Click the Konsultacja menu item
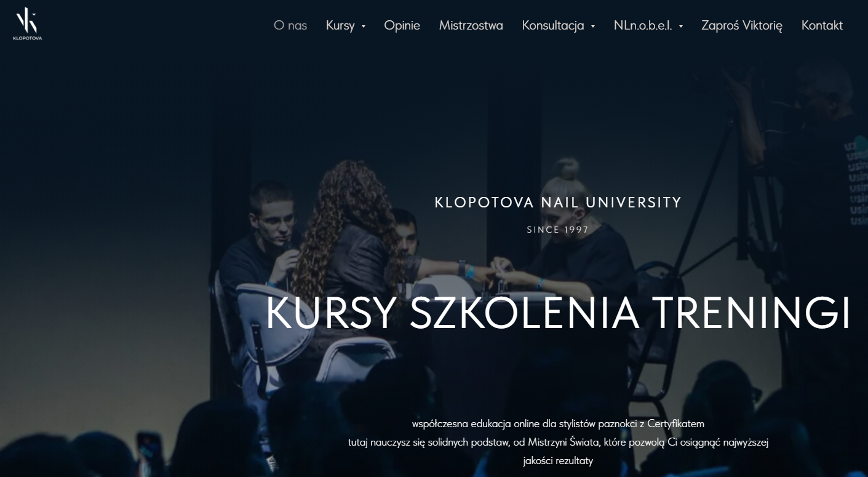Screen dimensions: 868x477 pos(553,25)
